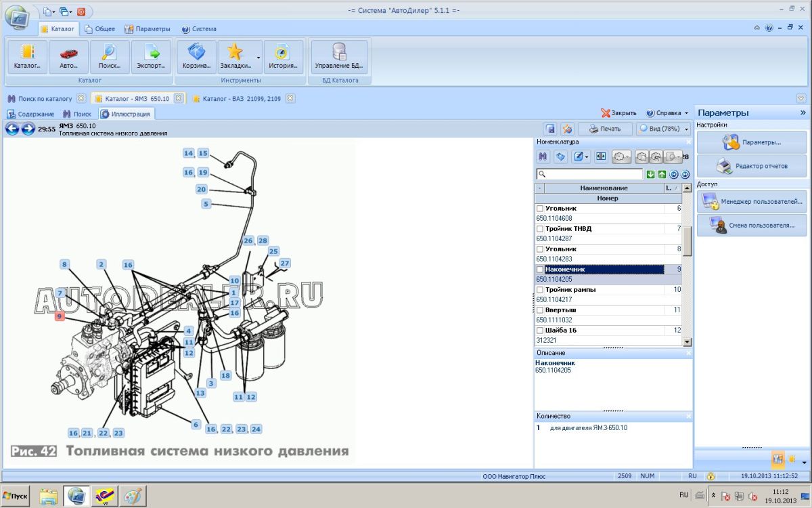This screenshot has height=508, width=812.
Task: Select callout number 9 on the illustration
Action: (60, 316)
